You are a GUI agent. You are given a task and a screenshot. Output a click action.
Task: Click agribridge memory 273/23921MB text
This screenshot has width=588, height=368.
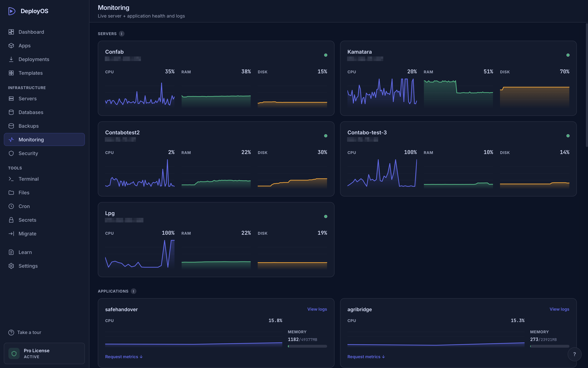543,339
